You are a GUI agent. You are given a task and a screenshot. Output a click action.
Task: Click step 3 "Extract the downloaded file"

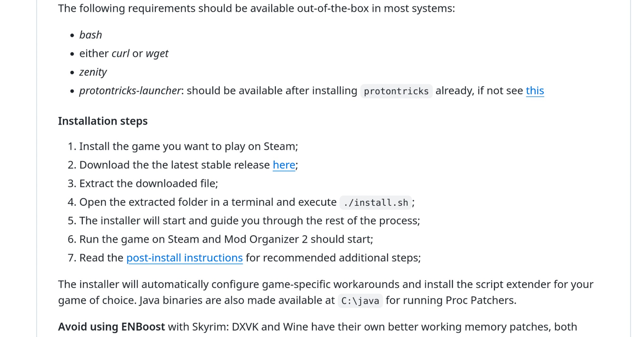pos(149,184)
